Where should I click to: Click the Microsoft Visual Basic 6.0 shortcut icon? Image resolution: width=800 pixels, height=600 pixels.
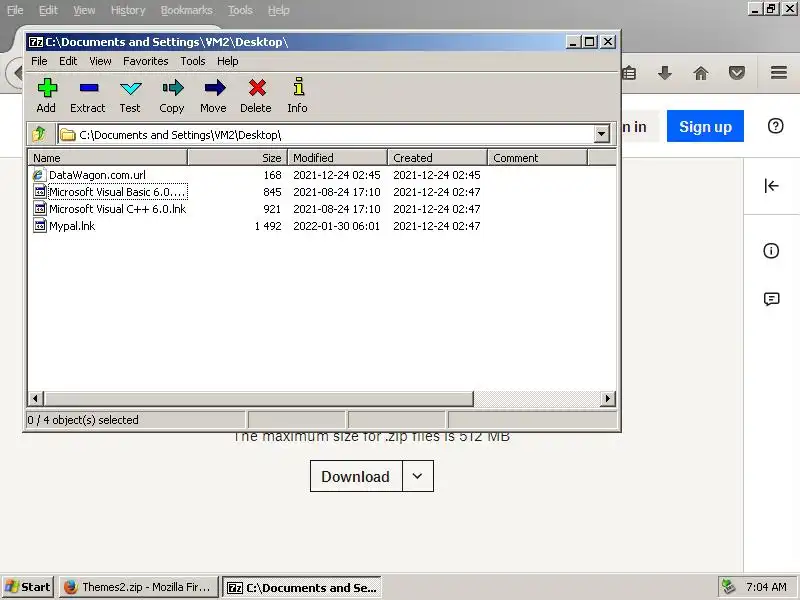tap(39, 192)
